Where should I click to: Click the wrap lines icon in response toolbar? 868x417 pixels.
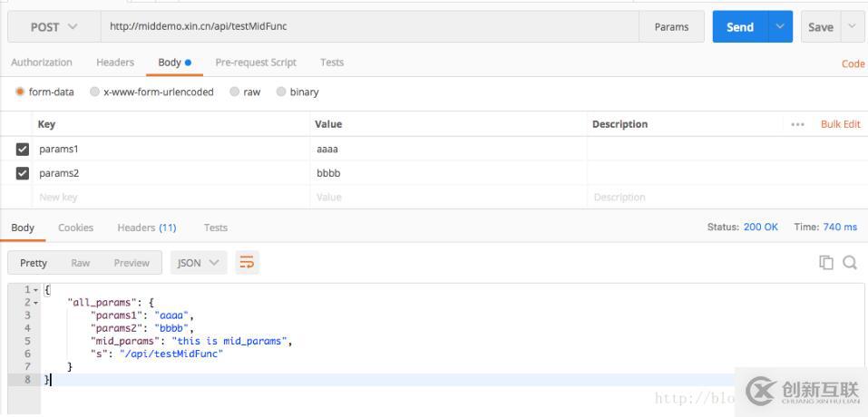click(247, 263)
